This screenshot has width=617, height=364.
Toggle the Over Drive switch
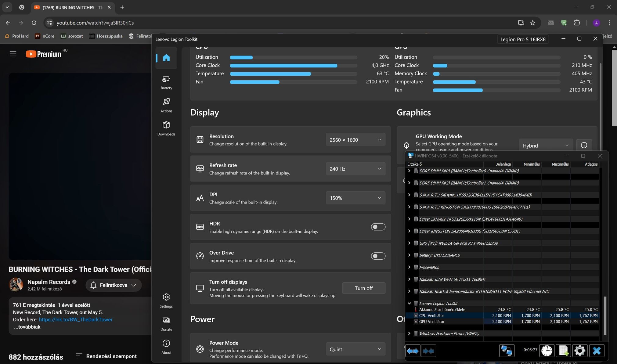(x=378, y=256)
